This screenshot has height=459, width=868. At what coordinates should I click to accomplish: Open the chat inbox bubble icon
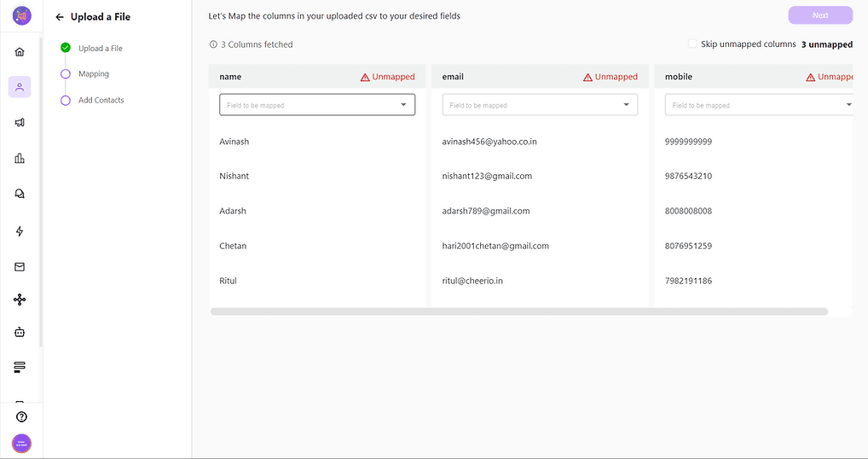[x=20, y=194]
